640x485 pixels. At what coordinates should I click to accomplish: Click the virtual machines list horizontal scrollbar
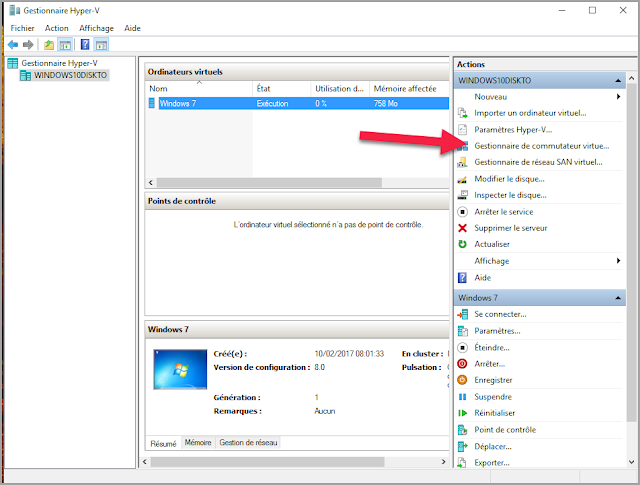pyautogui.click(x=269, y=182)
